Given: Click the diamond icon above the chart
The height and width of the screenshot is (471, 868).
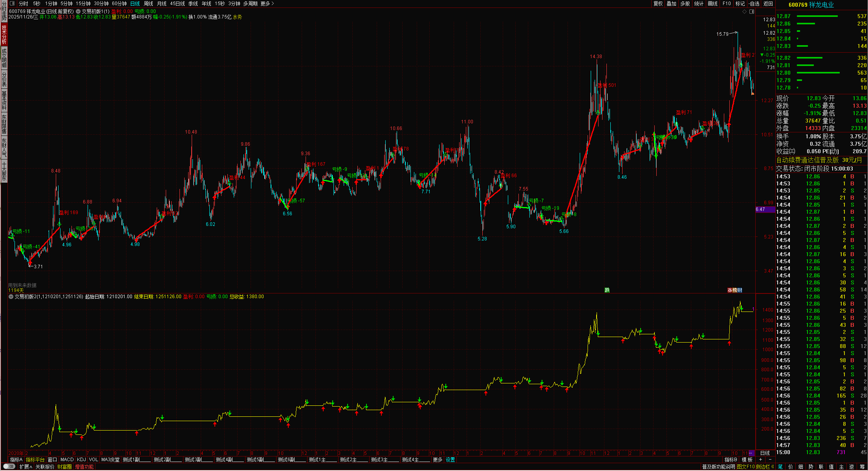Looking at the screenshot, I should click(x=744, y=11).
